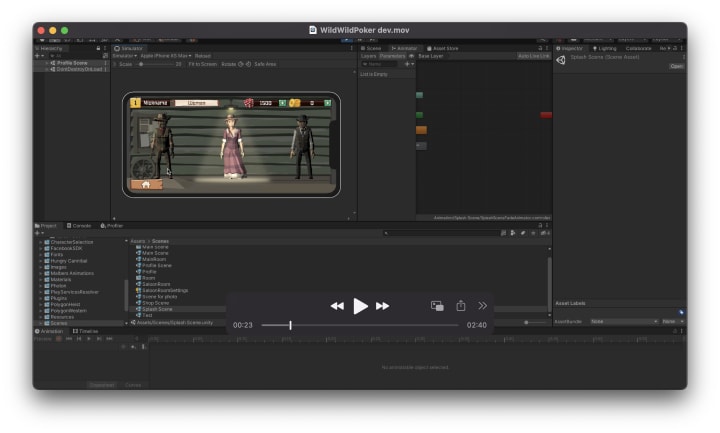Fast-forward the video playback
The width and height of the screenshot is (720, 433).
click(382, 306)
